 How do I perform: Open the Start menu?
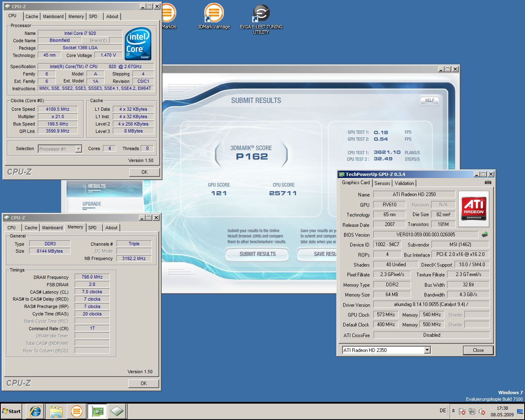point(11,411)
